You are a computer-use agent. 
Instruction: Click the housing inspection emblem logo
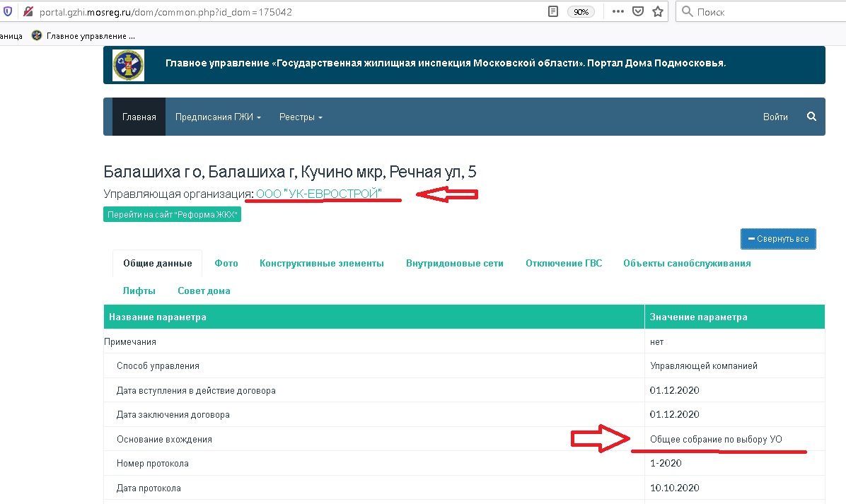coord(129,65)
